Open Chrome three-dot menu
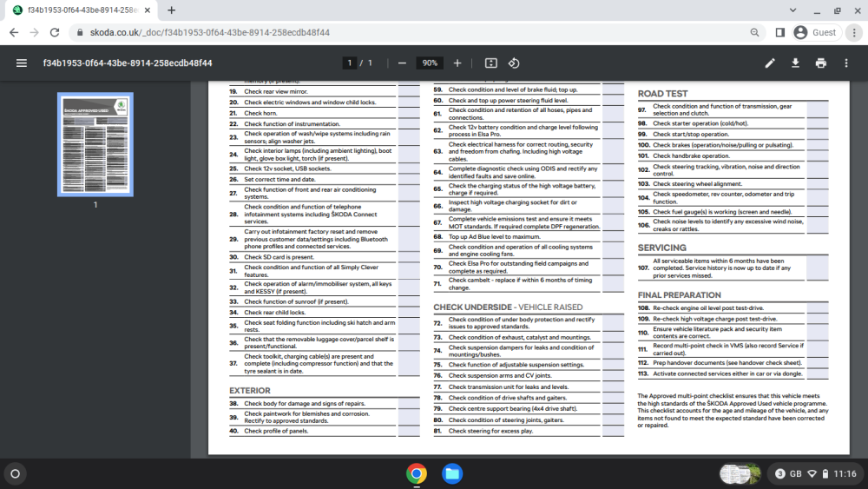868x489 pixels. (x=854, y=33)
